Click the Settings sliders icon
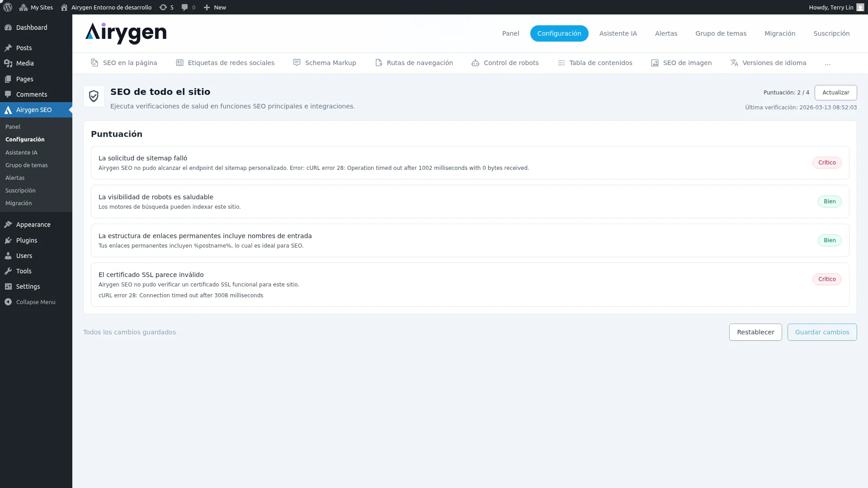Screen dimensions: 868x488 point(8,286)
